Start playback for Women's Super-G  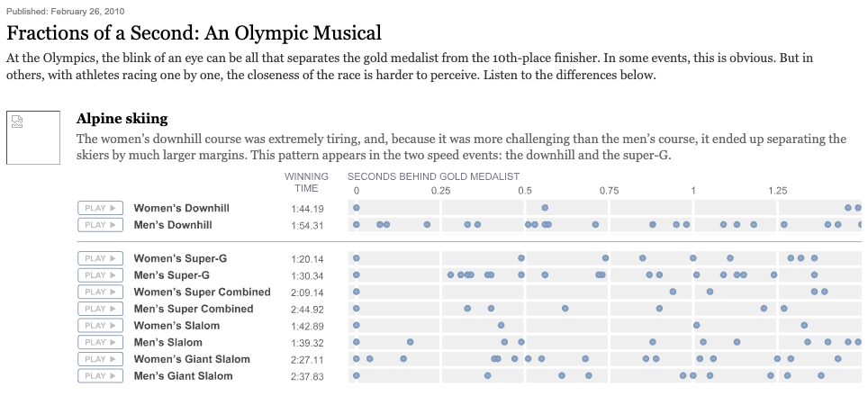coord(100,258)
